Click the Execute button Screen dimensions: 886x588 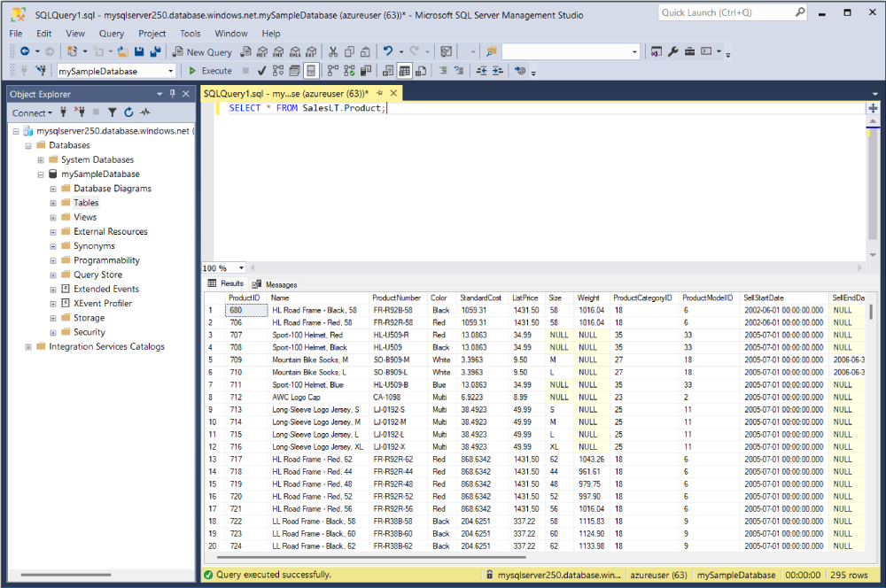point(210,71)
